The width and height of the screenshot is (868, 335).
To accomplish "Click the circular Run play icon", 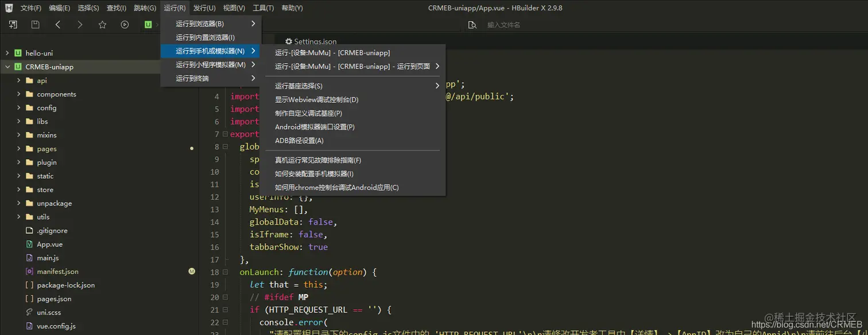I will (125, 24).
